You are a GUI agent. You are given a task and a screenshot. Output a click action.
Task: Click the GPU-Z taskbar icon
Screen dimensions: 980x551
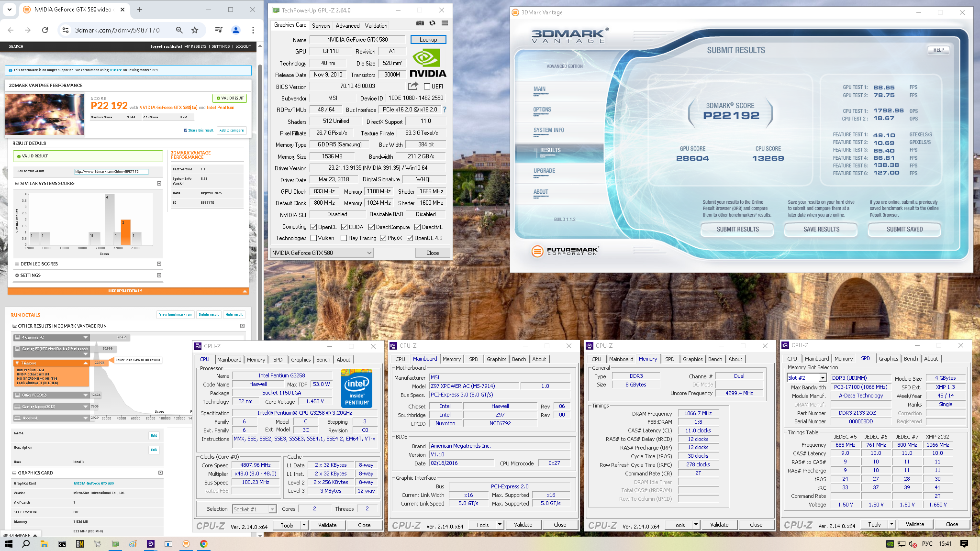coord(115,544)
